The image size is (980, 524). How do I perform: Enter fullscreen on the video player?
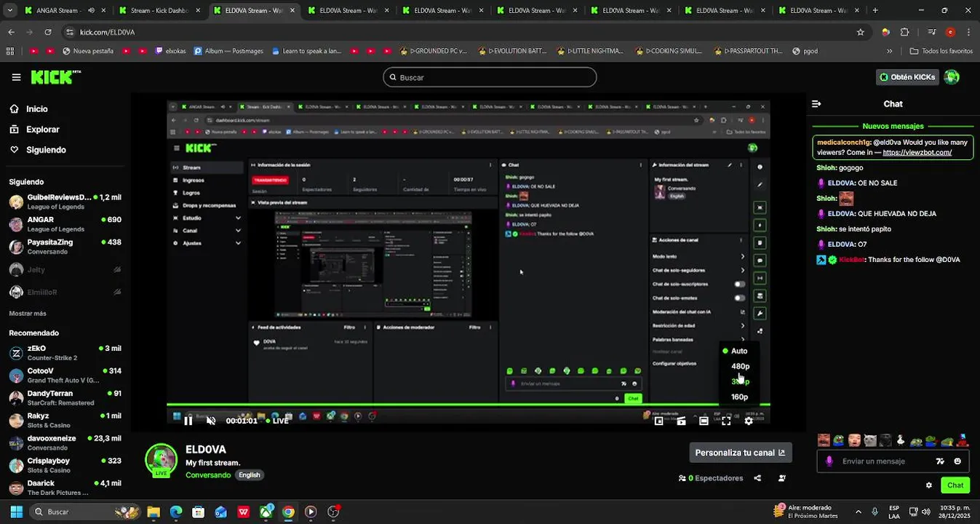pos(726,421)
